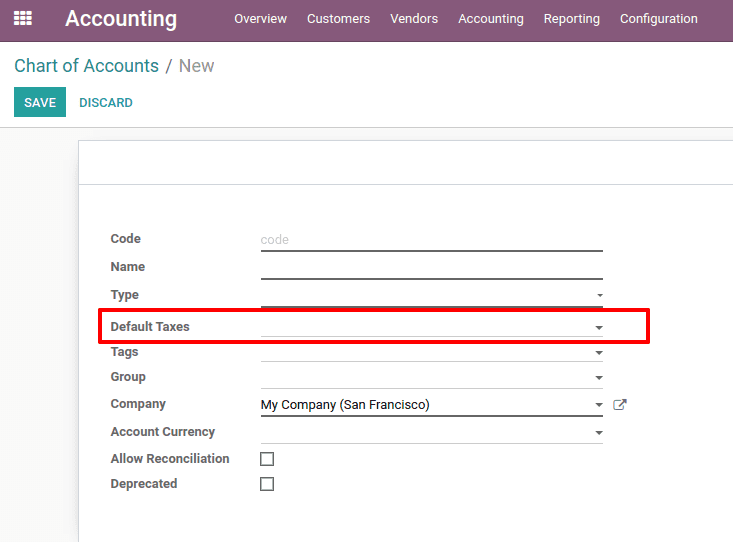Click the 'Company' field label
The image size is (733, 542).
tap(138, 404)
